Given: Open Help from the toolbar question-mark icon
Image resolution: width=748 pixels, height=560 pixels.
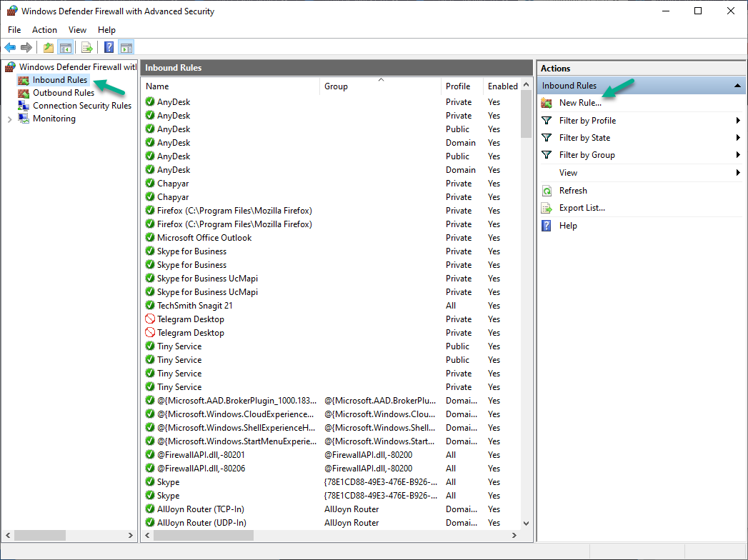Looking at the screenshot, I should (109, 47).
